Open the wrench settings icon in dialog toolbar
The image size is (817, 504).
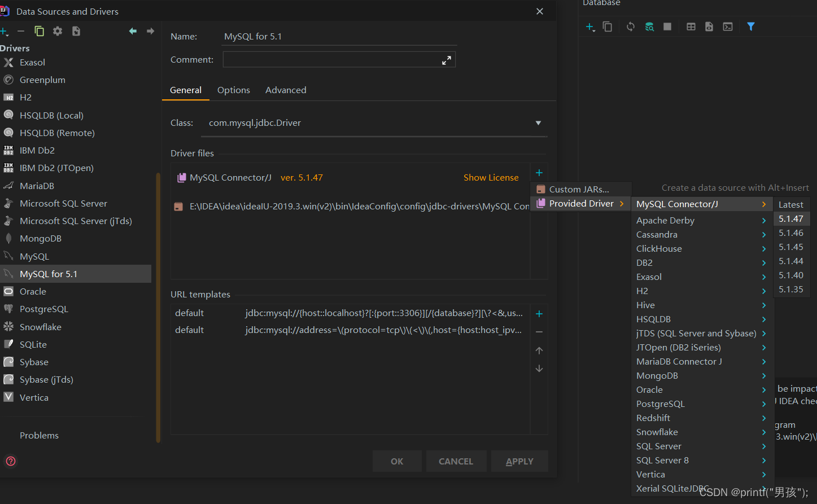(x=58, y=31)
